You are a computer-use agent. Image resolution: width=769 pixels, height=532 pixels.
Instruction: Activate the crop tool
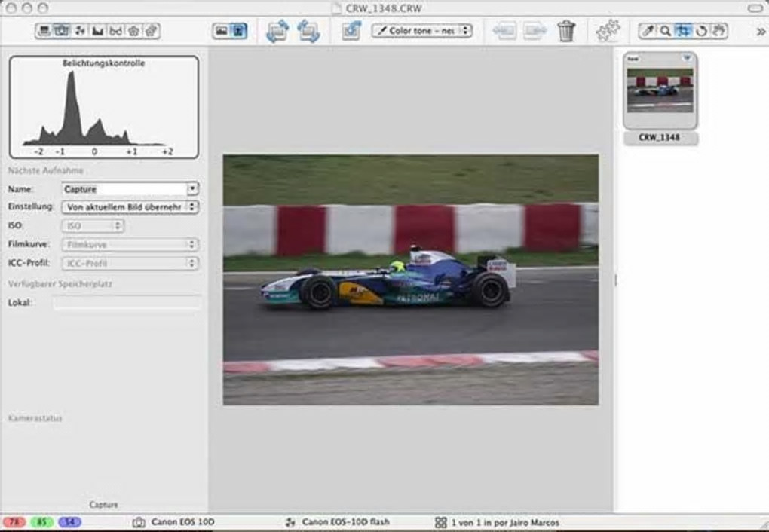click(x=683, y=31)
